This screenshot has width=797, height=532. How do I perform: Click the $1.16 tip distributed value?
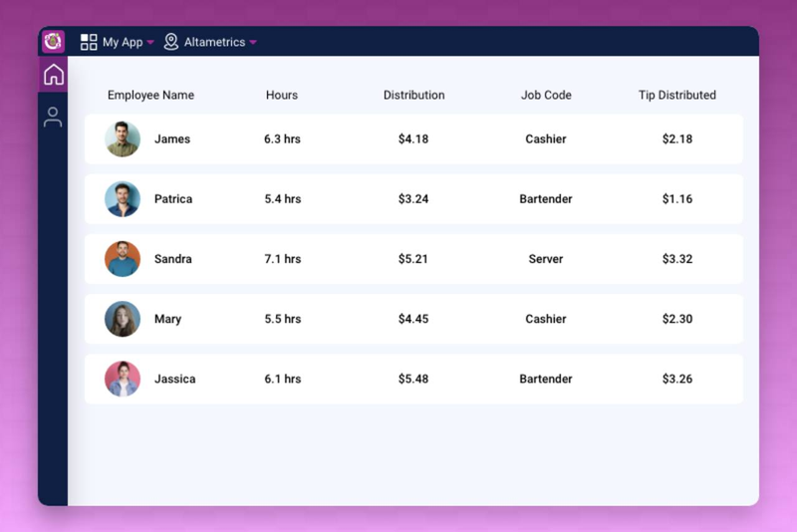pyautogui.click(x=677, y=198)
